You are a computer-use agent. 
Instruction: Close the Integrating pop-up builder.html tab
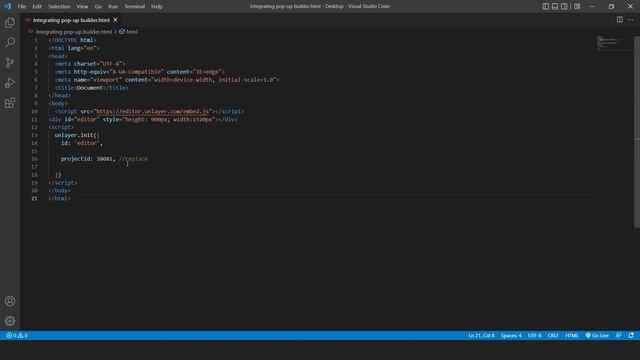(116, 20)
